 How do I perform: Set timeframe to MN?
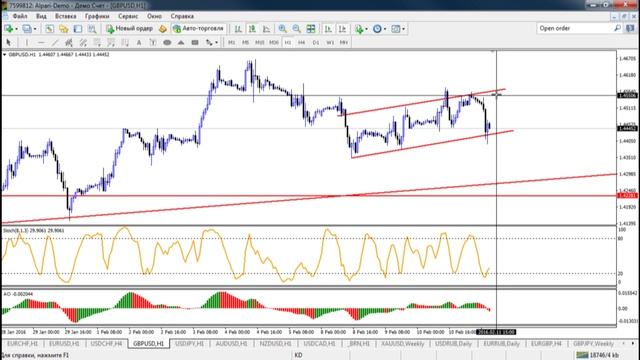click(344, 42)
